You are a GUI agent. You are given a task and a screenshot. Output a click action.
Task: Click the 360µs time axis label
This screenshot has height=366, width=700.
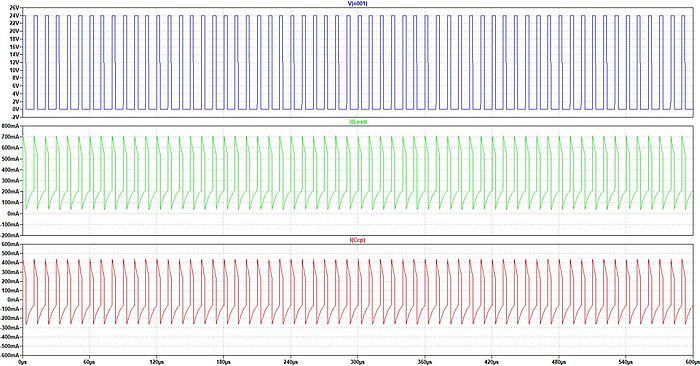pyautogui.click(x=425, y=362)
